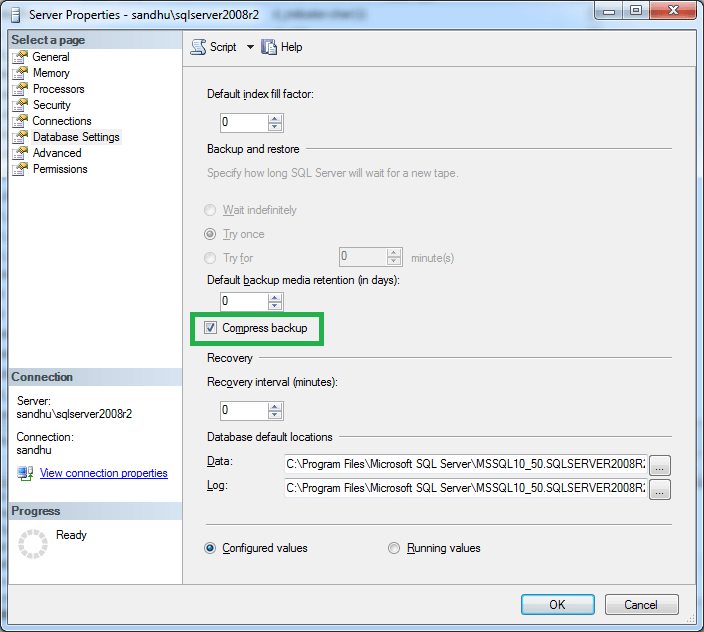Browse for the Log default location
Screen dimensions: 704x632
point(660,489)
